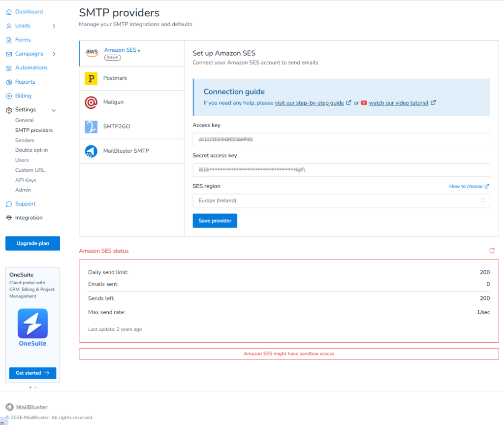Open the Support page link
This screenshot has height=425, width=504.
click(x=26, y=204)
